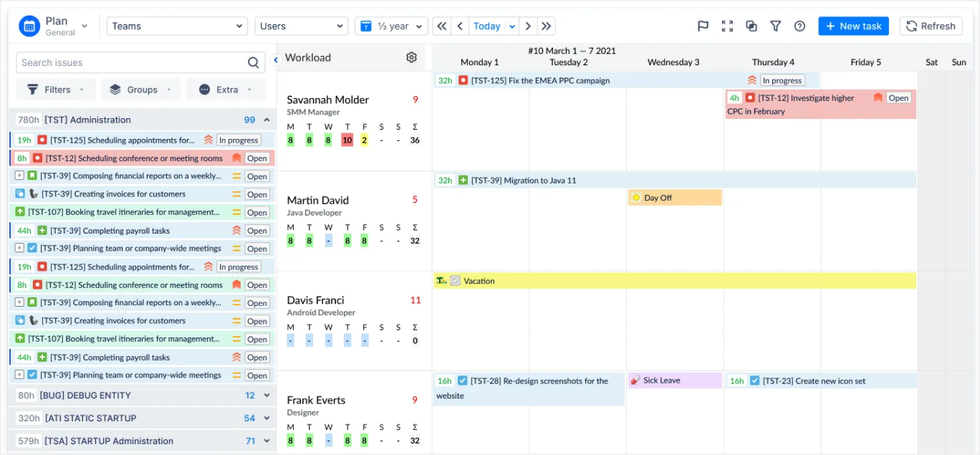Viewport: 980px width, 455px height.
Task: Click the overlapping squares copy icon
Action: (751, 27)
